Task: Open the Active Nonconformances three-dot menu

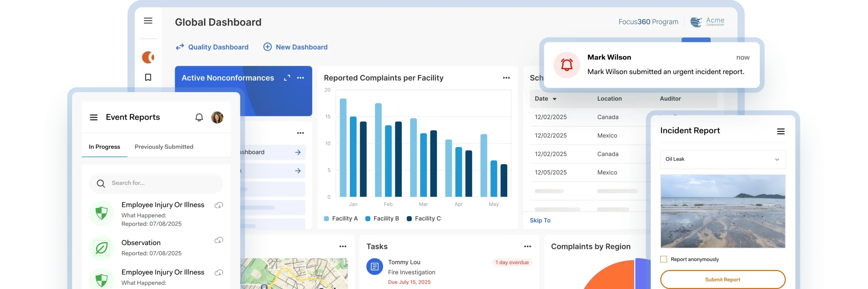Action: click(x=300, y=78)
